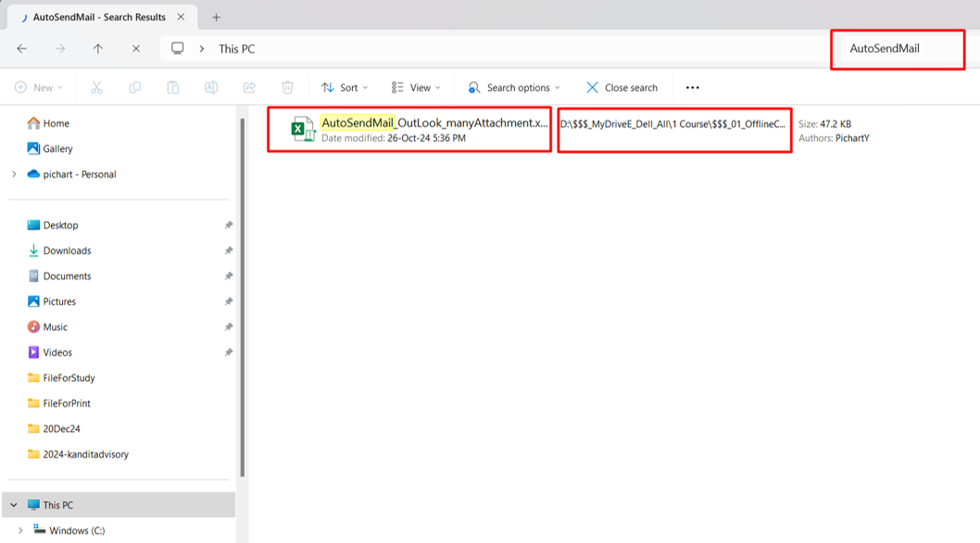
Task: Click the navigation pane vertical scrollbar
Action: [243, 297]
